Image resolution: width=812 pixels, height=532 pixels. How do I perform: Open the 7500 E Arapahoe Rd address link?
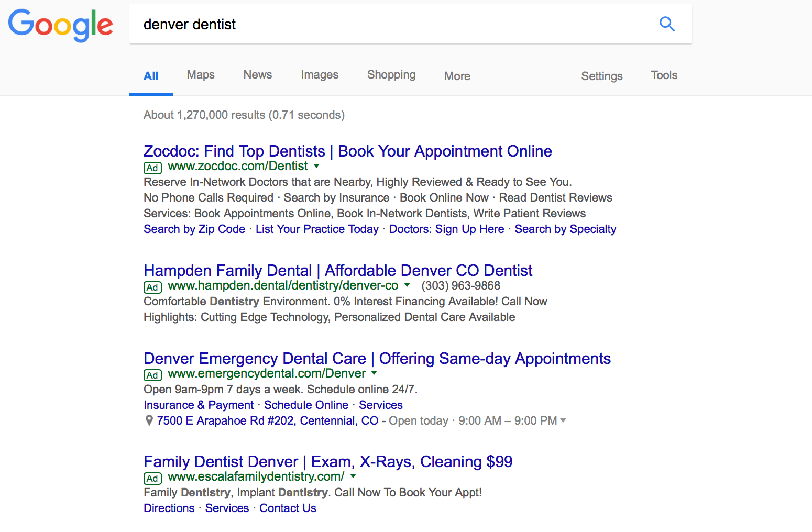click(268, 421)
